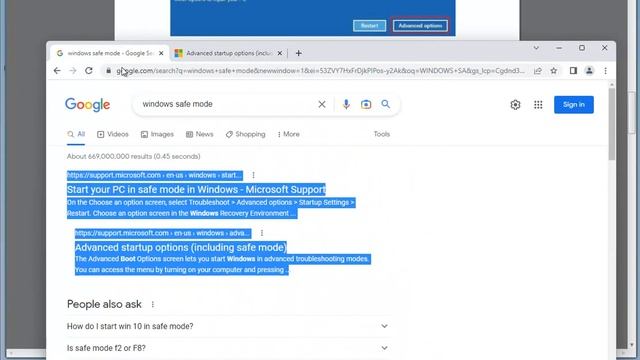Select the News results tab
This screenshot has height=360, width=640.
point(200,134)
